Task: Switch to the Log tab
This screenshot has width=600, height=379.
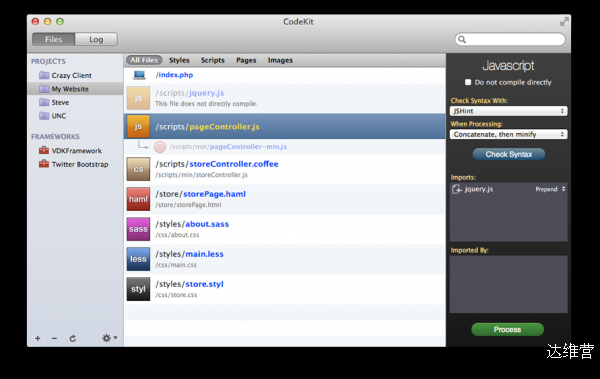Action: tap(96, 39)
